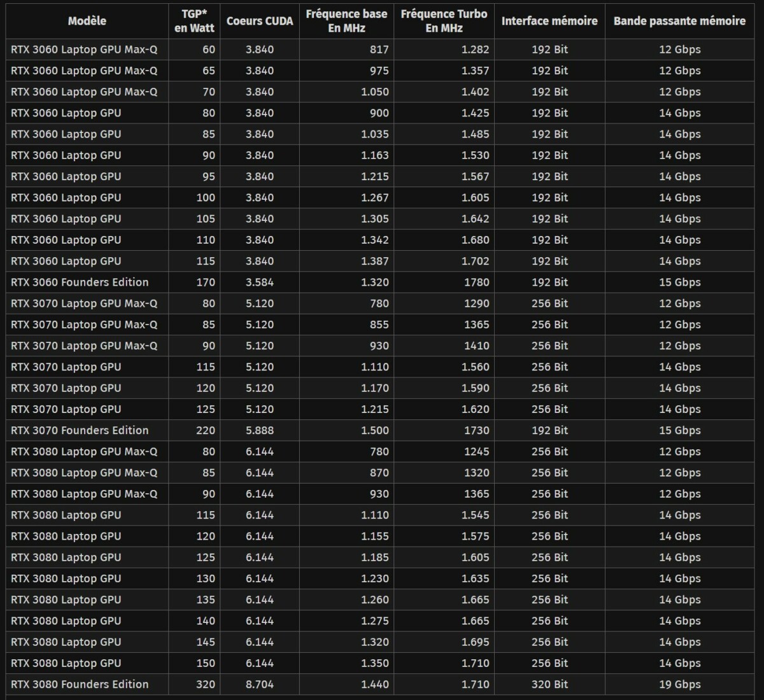The width and height of the screenshot is (764, 700).
Task: Select turbo frequency value 1780
Action: click(x=477, y=282)
